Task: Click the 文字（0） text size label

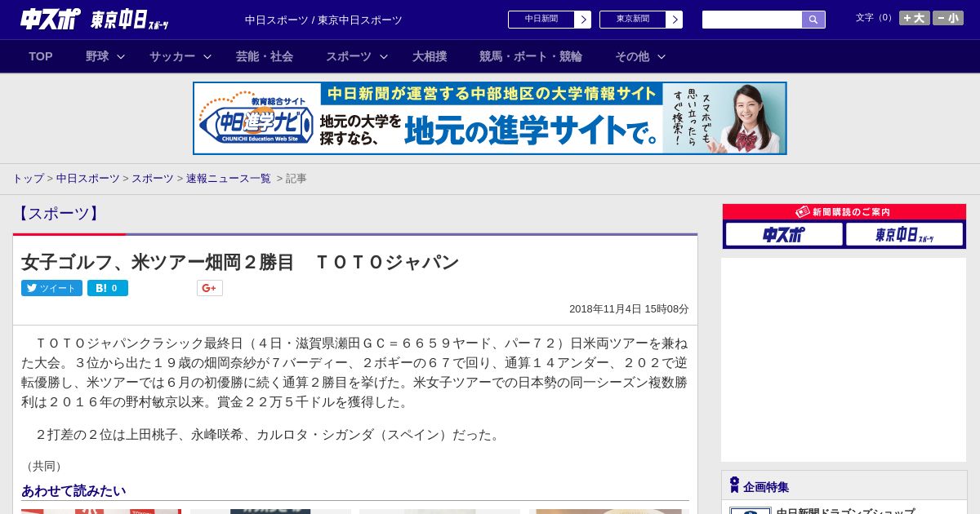Action: point(875,18)
